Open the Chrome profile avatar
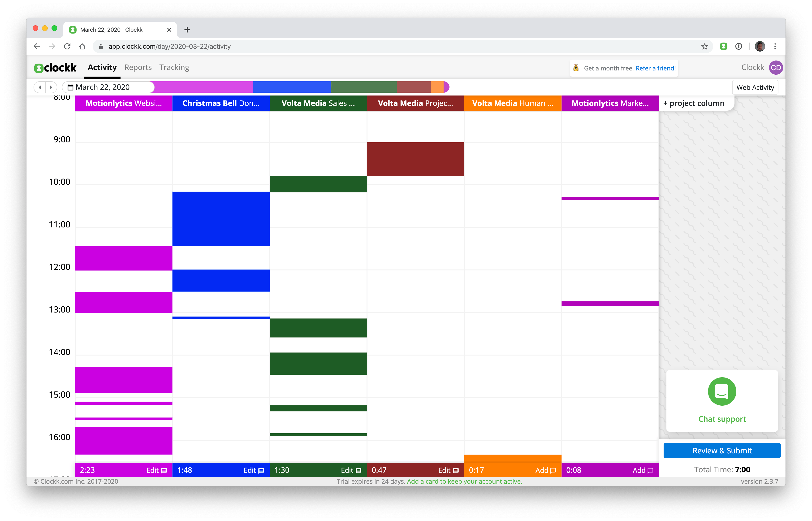 tap(760, 46)
